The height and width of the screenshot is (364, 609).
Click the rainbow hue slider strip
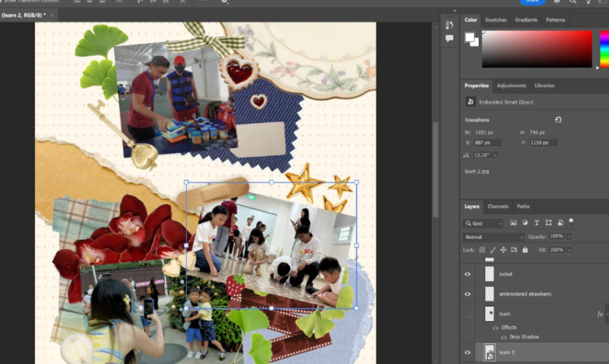pyautogui.click(x=604, y=49)
